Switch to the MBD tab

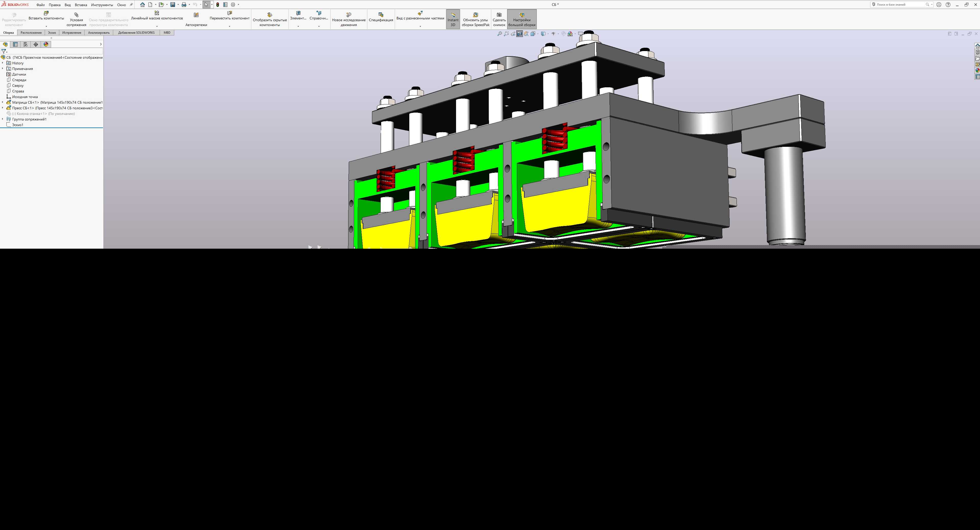coord(167,33)
